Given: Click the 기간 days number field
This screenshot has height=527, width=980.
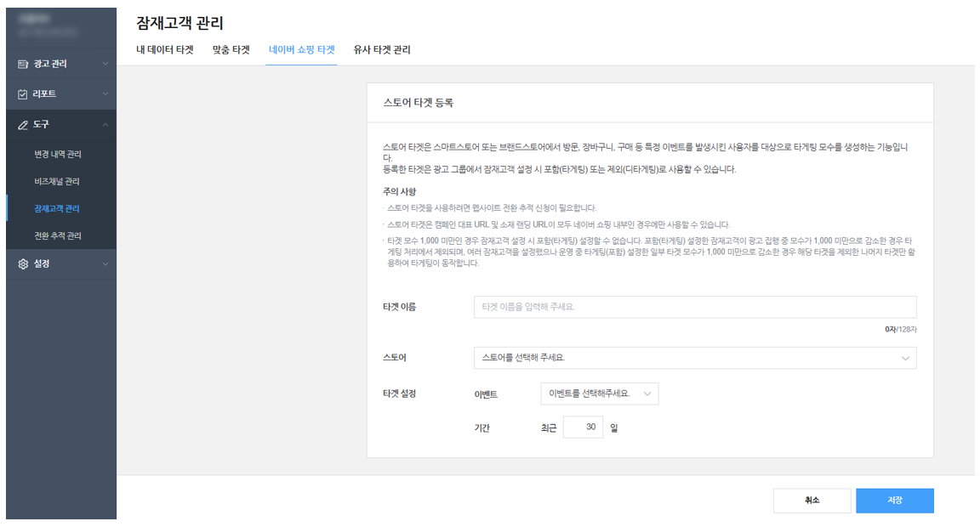Looking at the screenshot, I should 583,428.
